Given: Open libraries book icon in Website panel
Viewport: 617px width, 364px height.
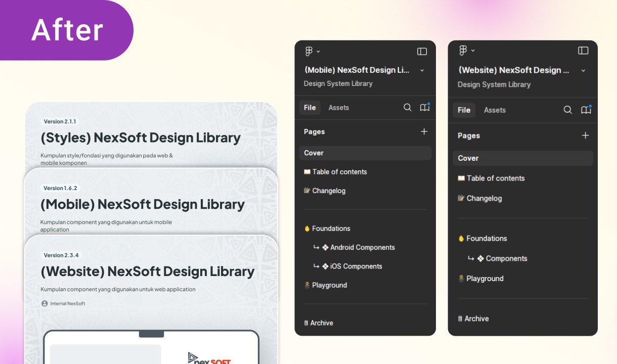Looking at the screenshot, I should tap(586, 110).
